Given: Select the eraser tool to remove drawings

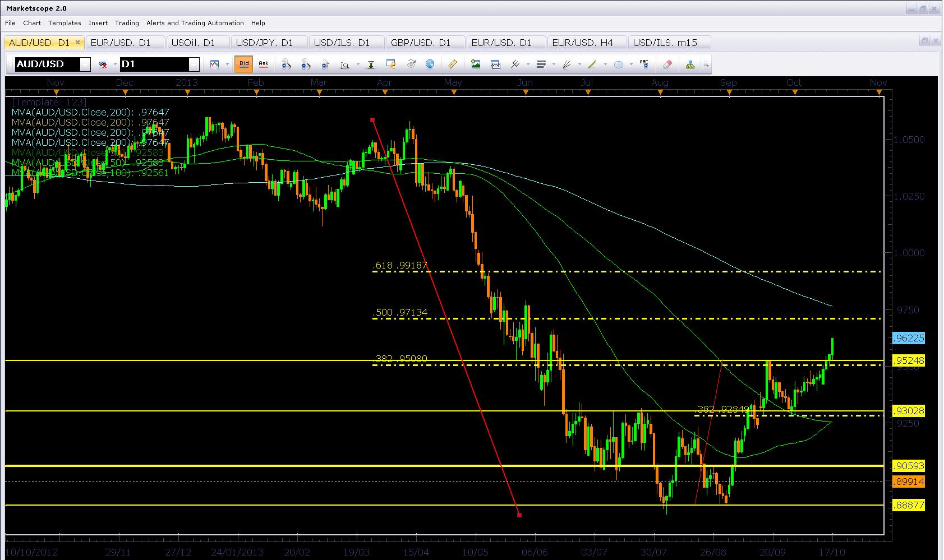Looking at the screenshot, I should click(667, 64).
